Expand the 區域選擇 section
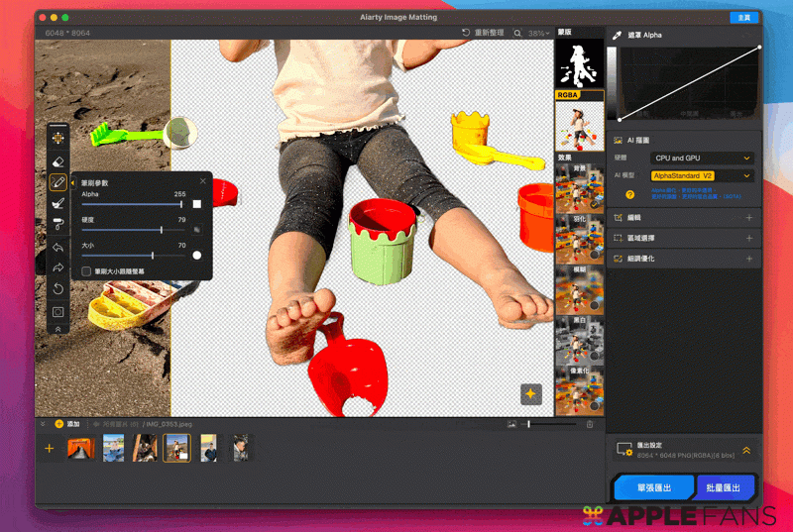Viewport: 793px width, 532px height. 748,238
